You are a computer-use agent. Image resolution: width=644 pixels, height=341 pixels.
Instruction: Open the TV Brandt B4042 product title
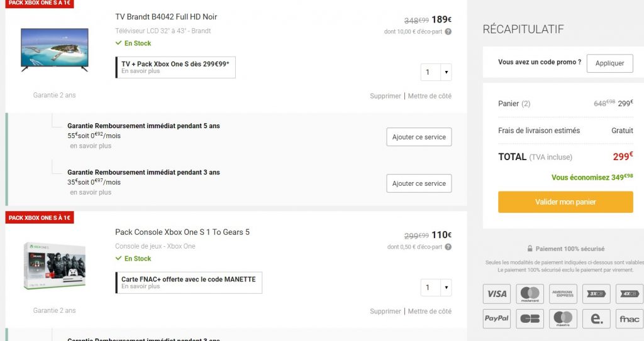tap(166, 16)
